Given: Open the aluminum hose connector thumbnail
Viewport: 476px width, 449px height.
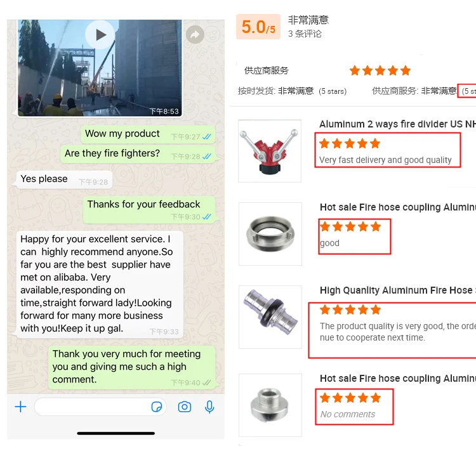Looking at the screenshot, I should click(270, 316).
